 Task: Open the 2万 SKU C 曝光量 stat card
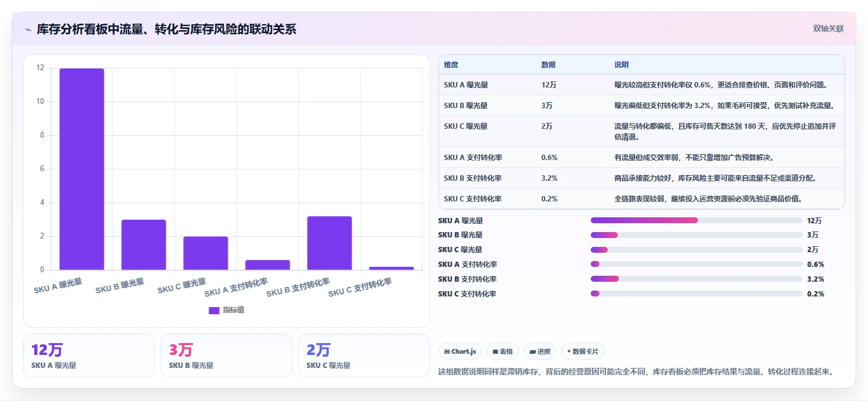[x=364, y=356]
